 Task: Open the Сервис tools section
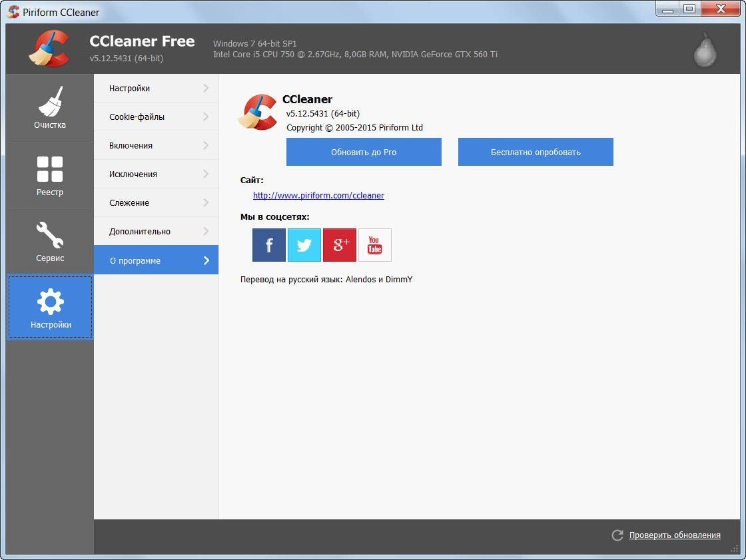(x=50, y=242)
